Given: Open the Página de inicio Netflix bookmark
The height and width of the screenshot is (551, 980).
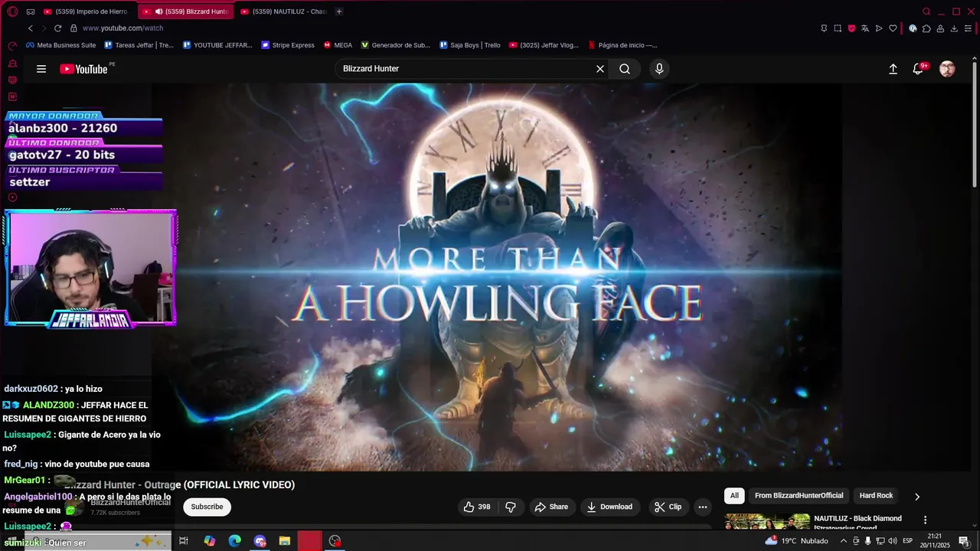Looking at the screenshot, I should pyautogui.click(x=622, y=45).
